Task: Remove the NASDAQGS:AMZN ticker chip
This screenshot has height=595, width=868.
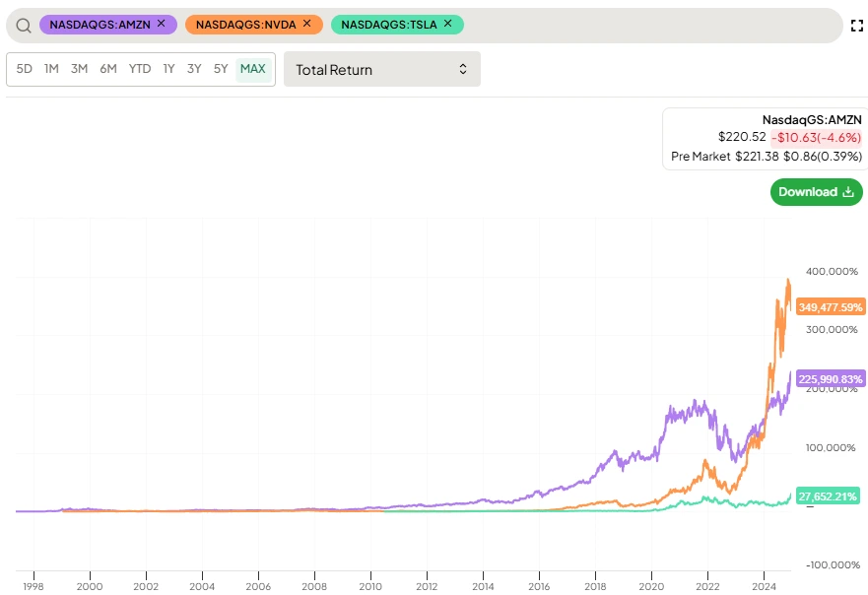Action: 162,24
